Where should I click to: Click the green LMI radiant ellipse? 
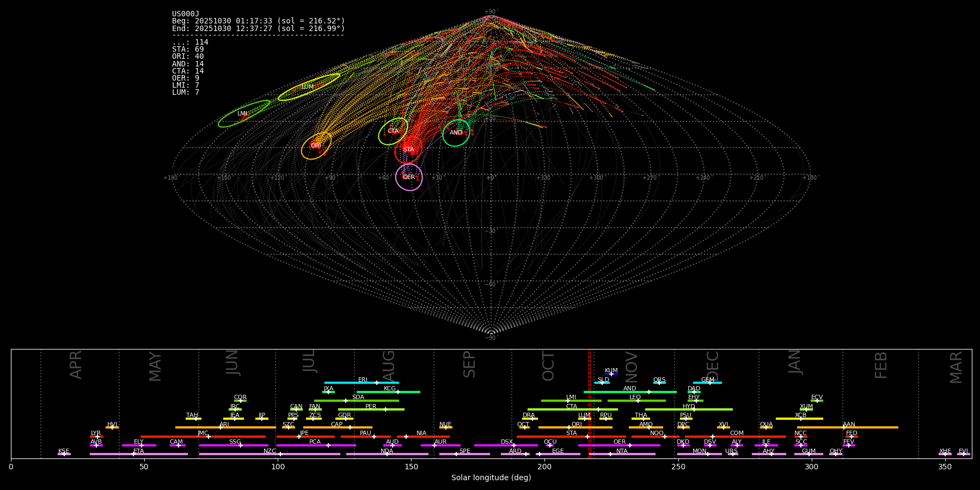(244, 114)
